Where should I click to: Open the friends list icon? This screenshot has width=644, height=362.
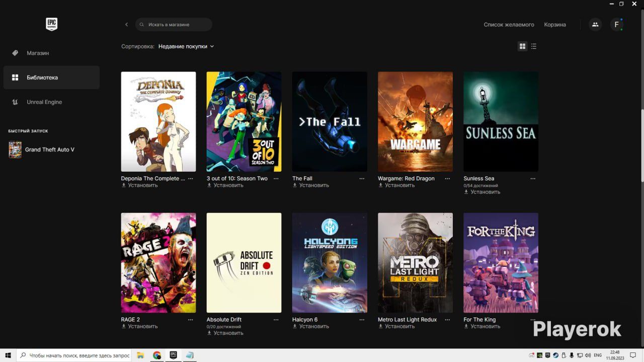(x=595, y=24)
